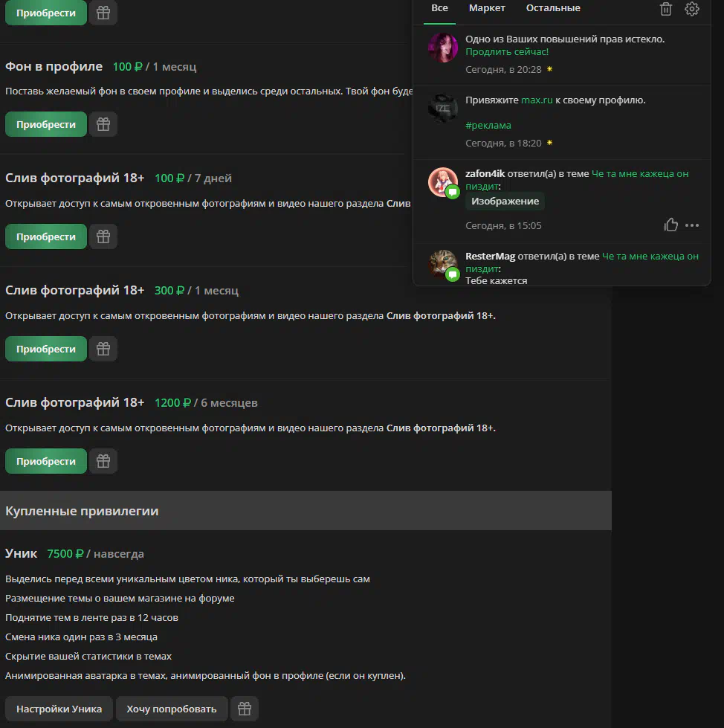Image resolution: width=724 pixels, height=728 pixels.
Task: Click the gift icon next to Хочу попробовать
Action: click(245, 709)
